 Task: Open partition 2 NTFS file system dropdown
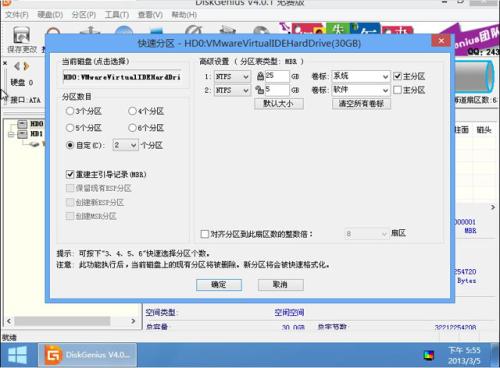(x=232, y=90)
